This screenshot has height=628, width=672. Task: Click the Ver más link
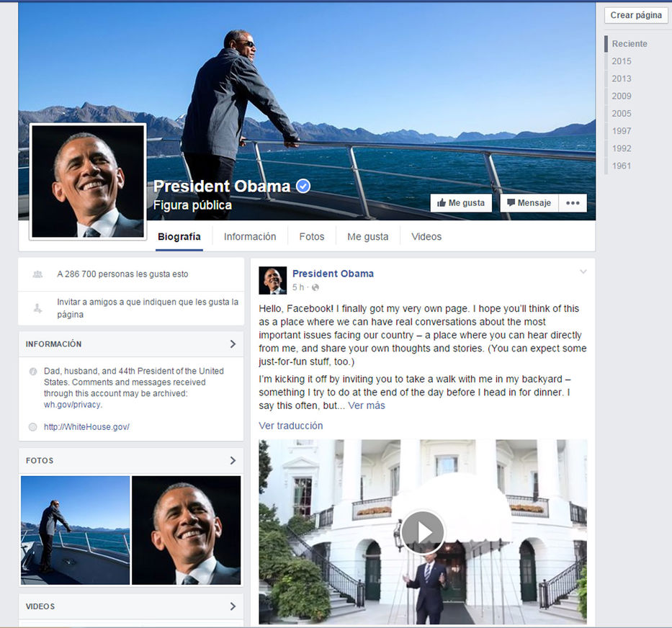tap(367, 405)
